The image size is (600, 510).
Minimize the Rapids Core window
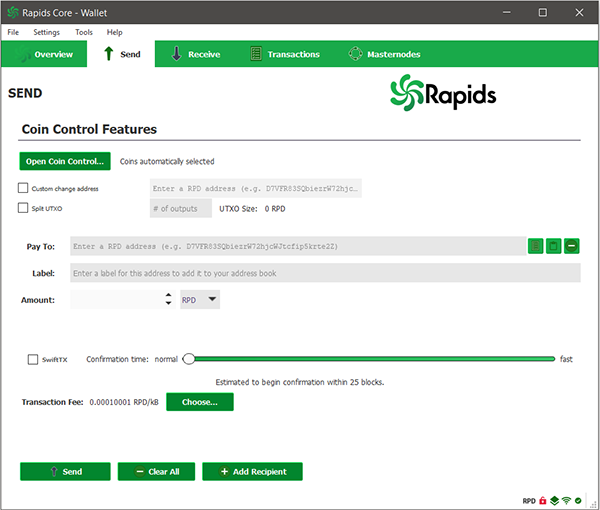coord(507,12)
